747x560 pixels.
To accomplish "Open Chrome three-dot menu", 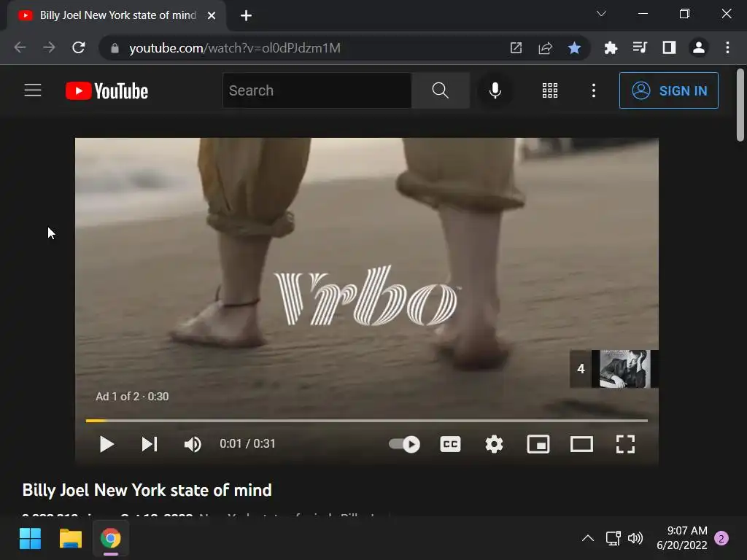I will [727, 47].
